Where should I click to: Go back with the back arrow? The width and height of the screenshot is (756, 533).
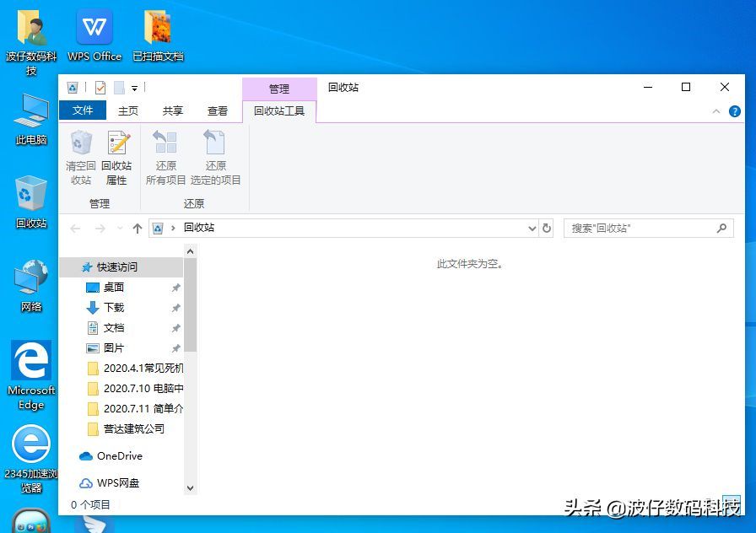75,228
